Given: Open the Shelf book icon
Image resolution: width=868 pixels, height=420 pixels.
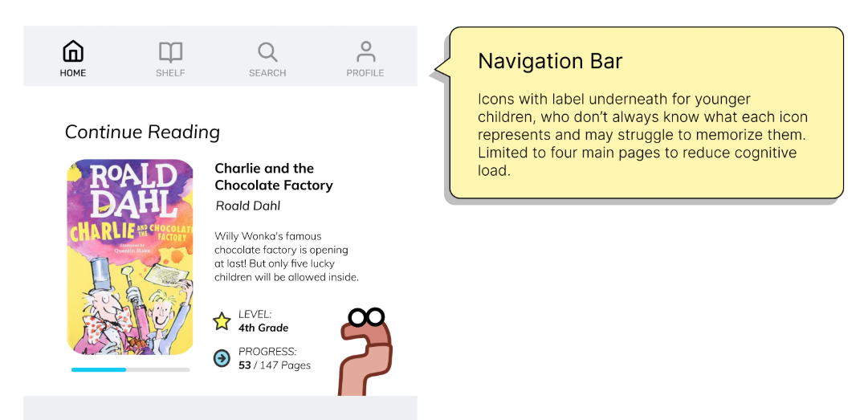Looking at the screenshot, I should (170, 52).
